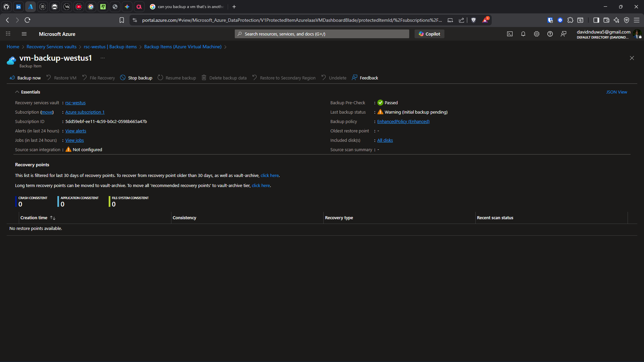
Task: Click the Backup now toolbar button
Action: coord(25,78)
